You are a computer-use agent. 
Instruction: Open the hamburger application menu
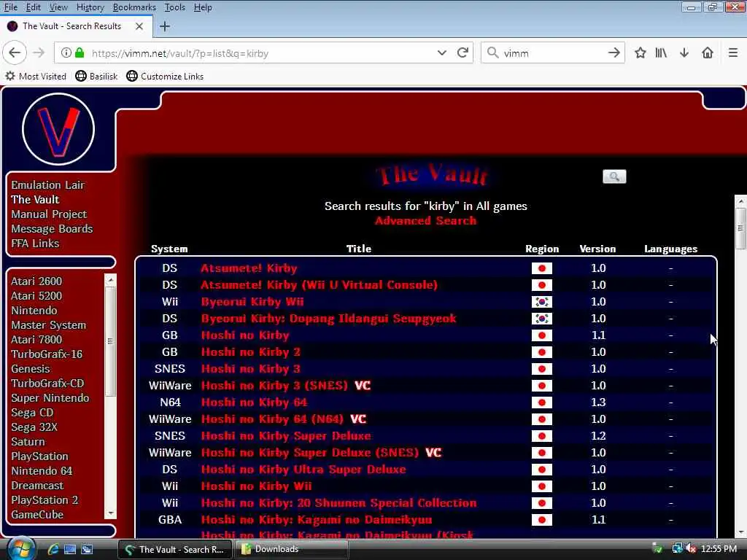(733, 52)
